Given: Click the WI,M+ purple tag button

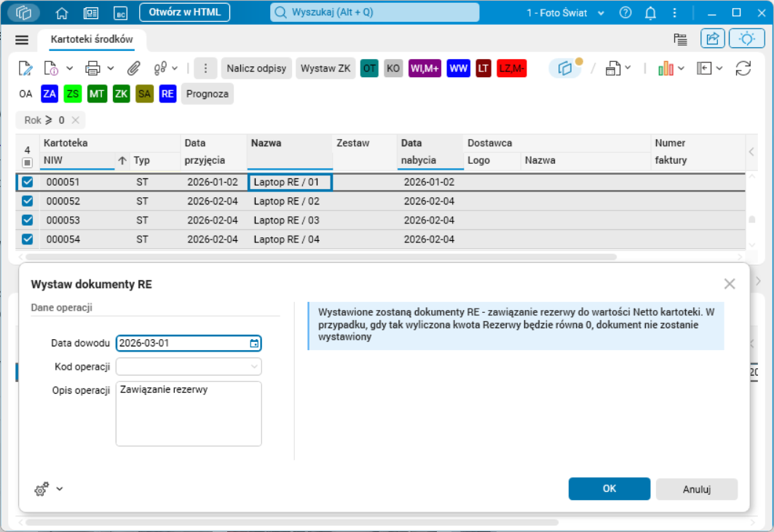Looking at the screenshot, I should (424, 68).
